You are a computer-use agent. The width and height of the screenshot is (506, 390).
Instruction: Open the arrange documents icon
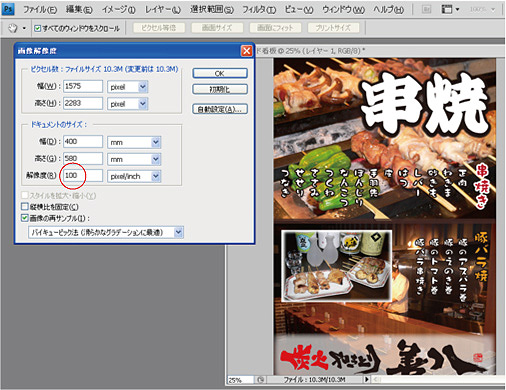coord(446,9)
